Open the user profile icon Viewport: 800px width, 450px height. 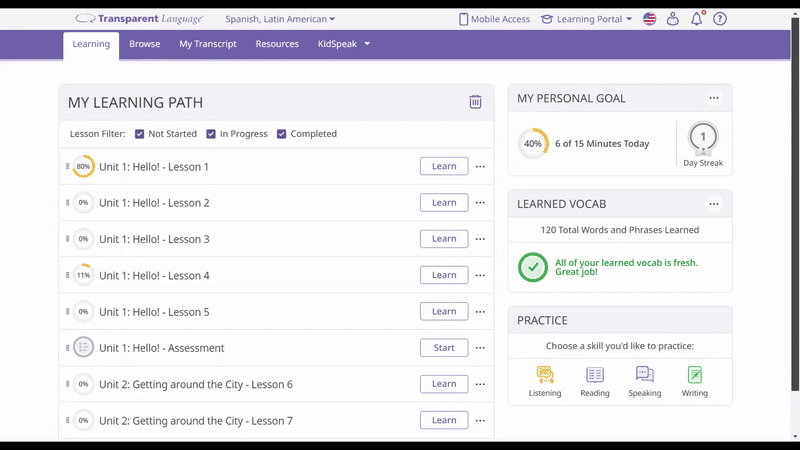pos(672,19)
